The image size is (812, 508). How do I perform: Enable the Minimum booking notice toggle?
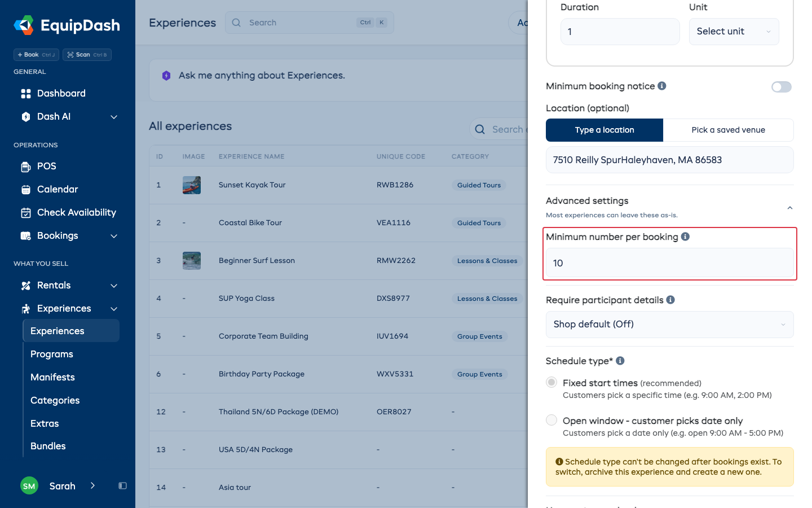point(782,87)
